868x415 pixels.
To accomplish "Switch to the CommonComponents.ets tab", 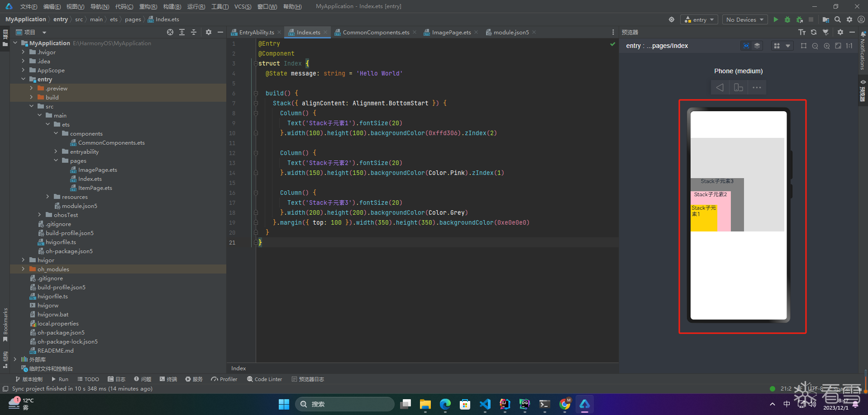I will pos(376,32).
